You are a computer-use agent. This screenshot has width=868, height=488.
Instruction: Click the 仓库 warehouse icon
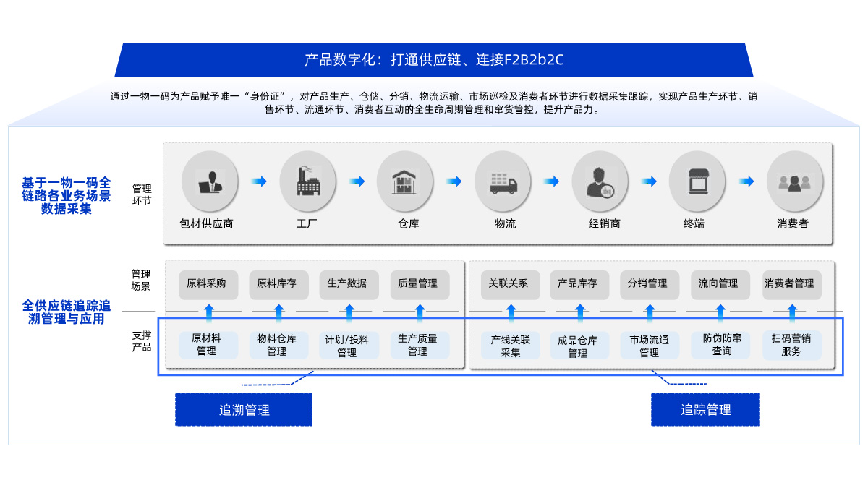click(x=405, y=181)
